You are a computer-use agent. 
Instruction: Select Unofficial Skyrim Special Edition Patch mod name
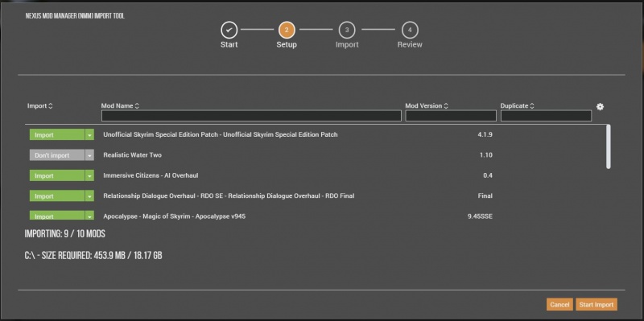[x=221, y=134]
